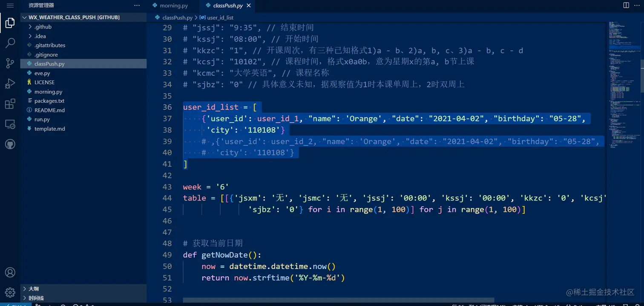Open the LICENSE file
644x306 pixels.
[x=83, y=82]
